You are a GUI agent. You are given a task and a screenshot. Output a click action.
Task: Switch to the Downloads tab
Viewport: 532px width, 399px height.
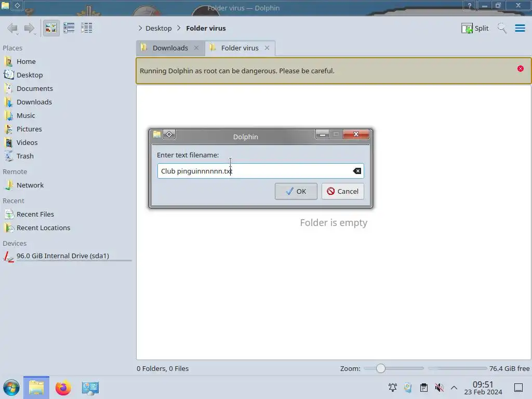coord(170,48)
